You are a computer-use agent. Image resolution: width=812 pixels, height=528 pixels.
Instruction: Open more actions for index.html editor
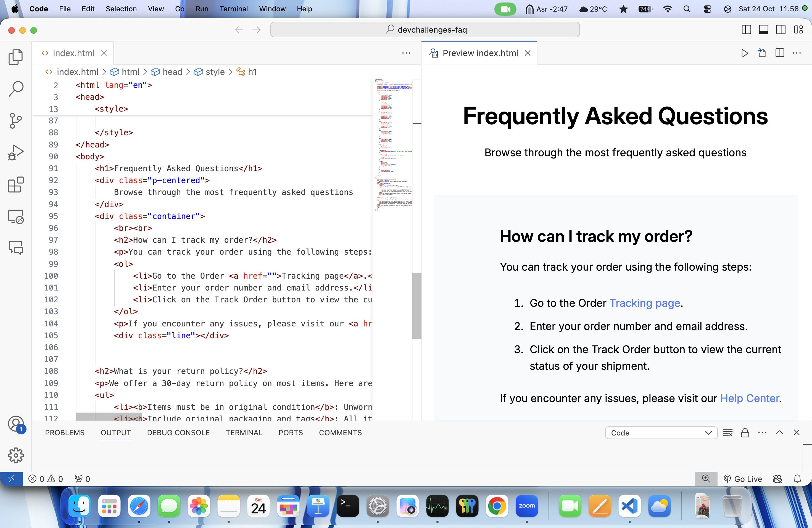406,53
